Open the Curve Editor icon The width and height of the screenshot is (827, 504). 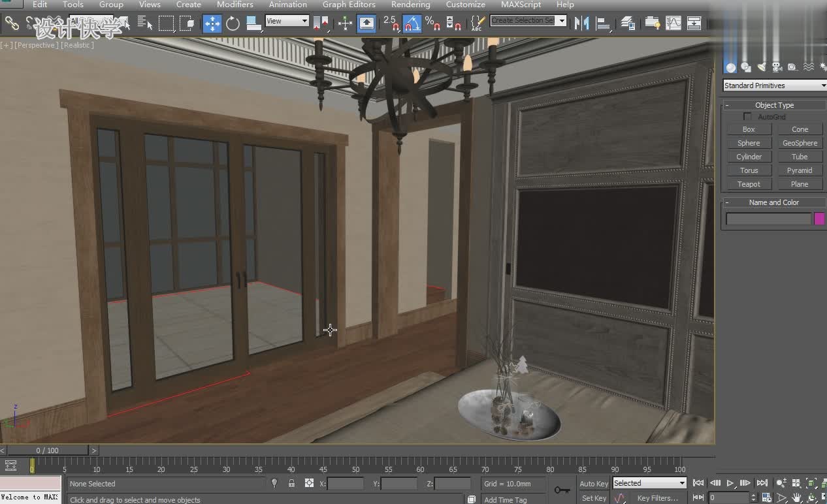coord(673,24)
